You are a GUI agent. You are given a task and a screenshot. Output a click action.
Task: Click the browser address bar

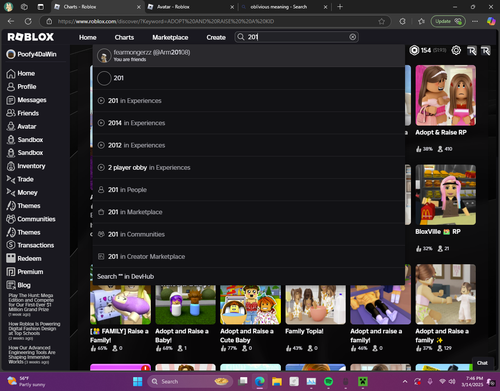215,21
